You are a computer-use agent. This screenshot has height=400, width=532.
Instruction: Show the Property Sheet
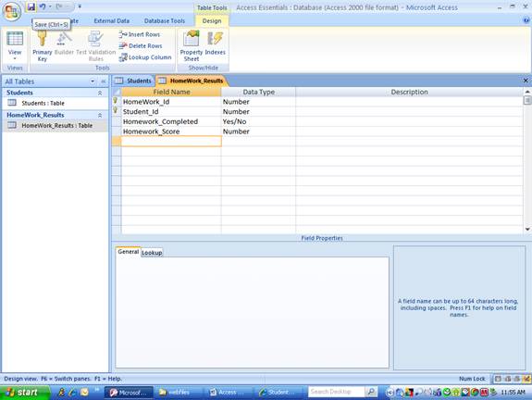pyautogui.click(x=192, y=46)
